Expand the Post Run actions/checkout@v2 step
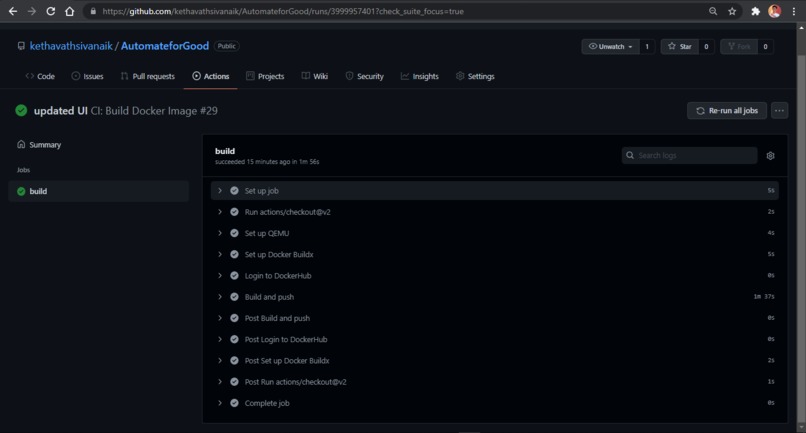806x433 pixels. tap(220, 382)
